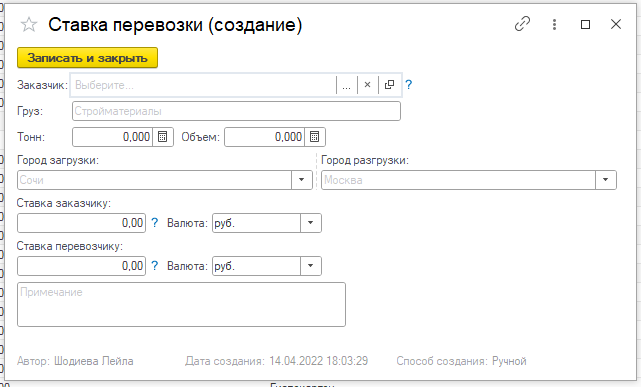Show help hint for Ставка заказчику

coord(155,223)
